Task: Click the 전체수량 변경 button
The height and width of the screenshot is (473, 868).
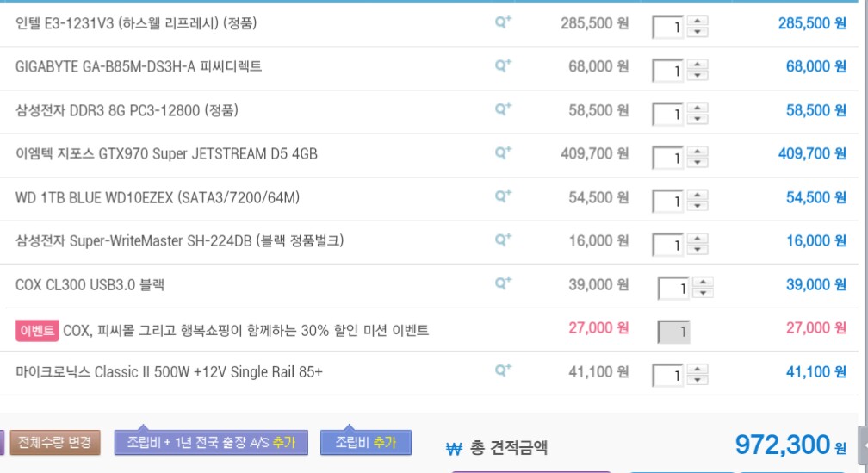Action: [55, 443]
